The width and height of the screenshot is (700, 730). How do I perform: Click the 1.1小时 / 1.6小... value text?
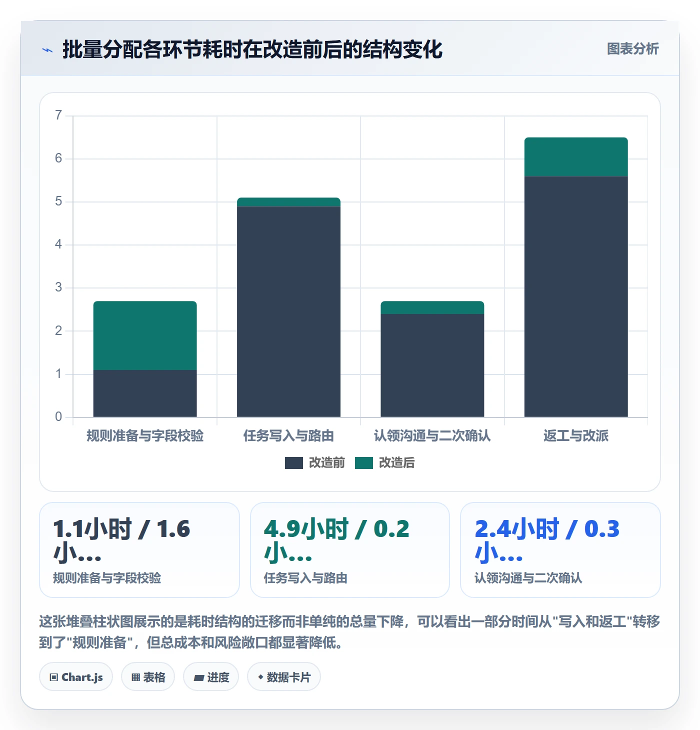pos(121,541)
